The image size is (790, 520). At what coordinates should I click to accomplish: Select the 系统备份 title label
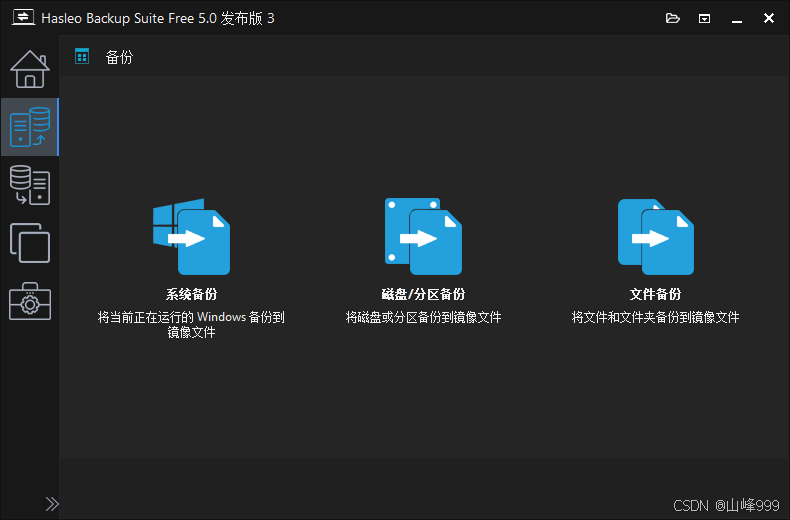coord(191,294)
